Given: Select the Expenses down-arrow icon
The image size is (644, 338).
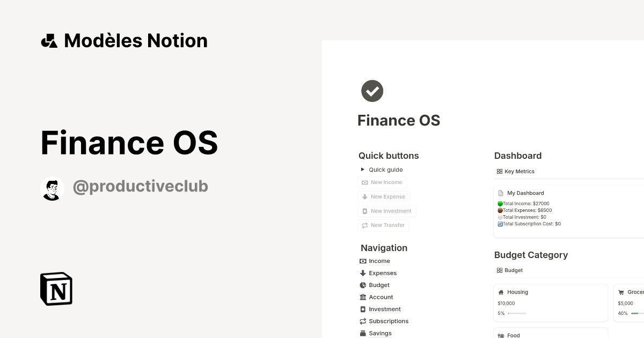Looking at the screenshot, I should [363, 273].
